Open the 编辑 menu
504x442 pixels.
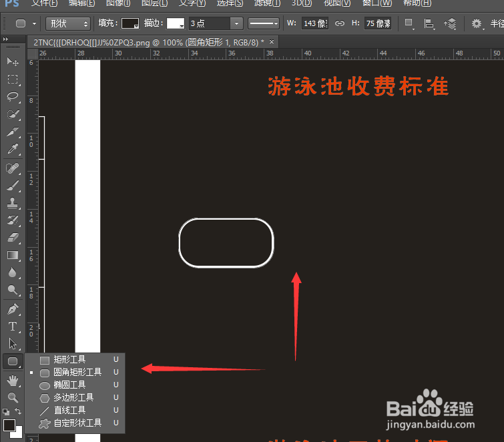pos(81,3)
